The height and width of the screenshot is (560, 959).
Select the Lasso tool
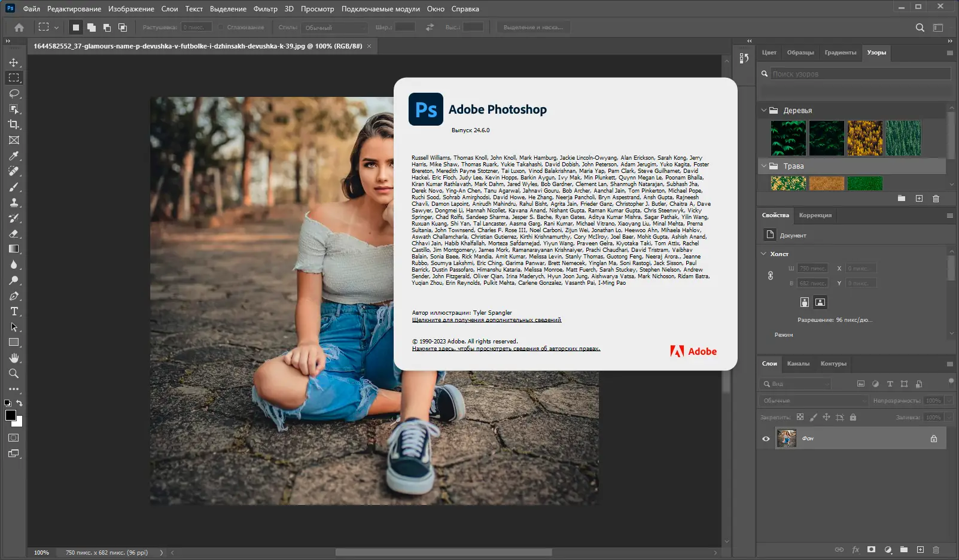14,93
